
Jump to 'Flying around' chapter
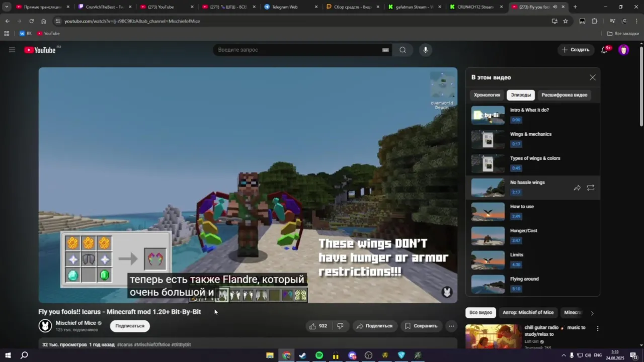(x=533, y=284)
